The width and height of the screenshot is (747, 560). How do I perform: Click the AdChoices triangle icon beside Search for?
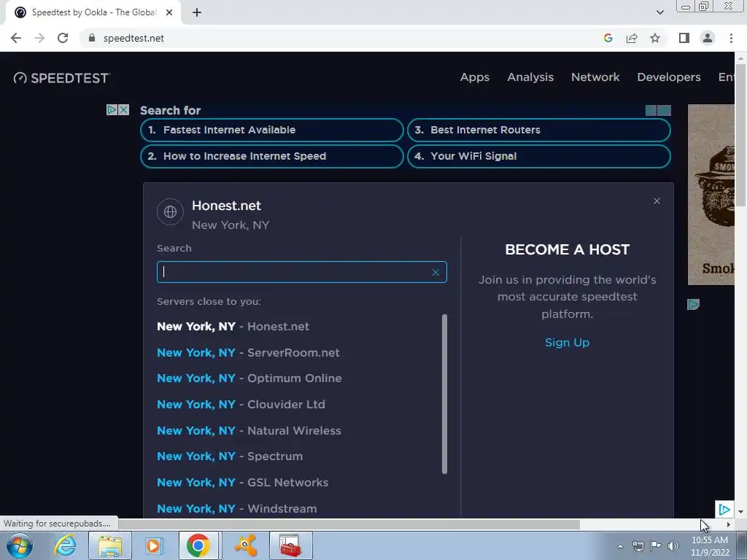[112, 110]
